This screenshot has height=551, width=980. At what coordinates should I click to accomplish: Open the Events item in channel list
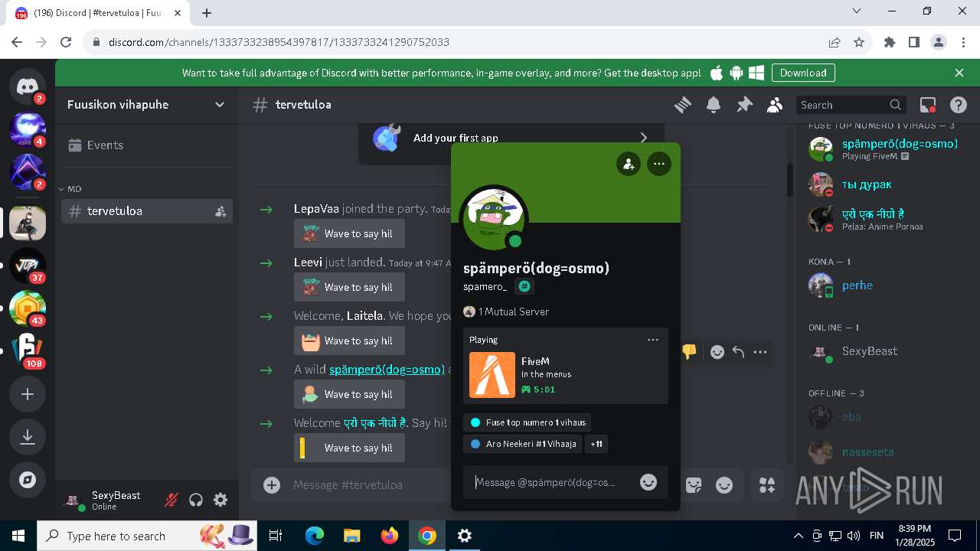pos(147,145)
